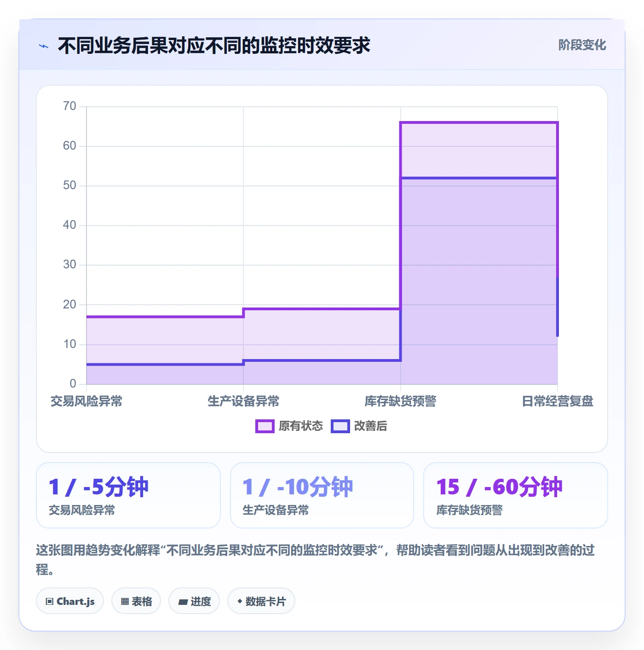Click the 进度 chip bar icon

coord(183,602)
